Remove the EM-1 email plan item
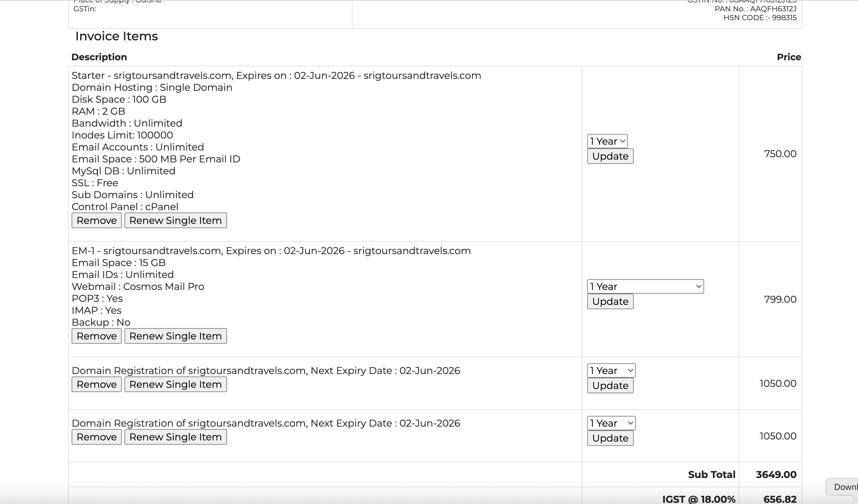Screen dimensions: 858x504 (96, 336)
